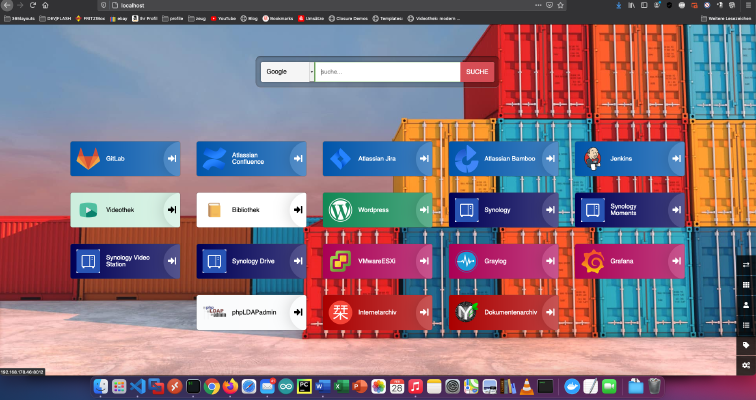Image resolution: width=756 pixels, height=400 pixels.
Task: Click the sidebar swap arrows icon
Action: tap(746, 265)
